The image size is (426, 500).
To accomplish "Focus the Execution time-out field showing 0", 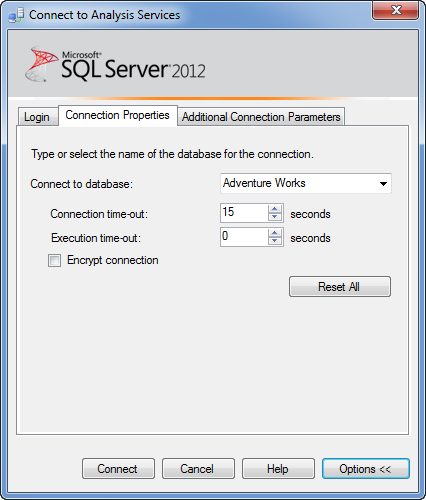I will pyautogui.click(x=245, y=237).
